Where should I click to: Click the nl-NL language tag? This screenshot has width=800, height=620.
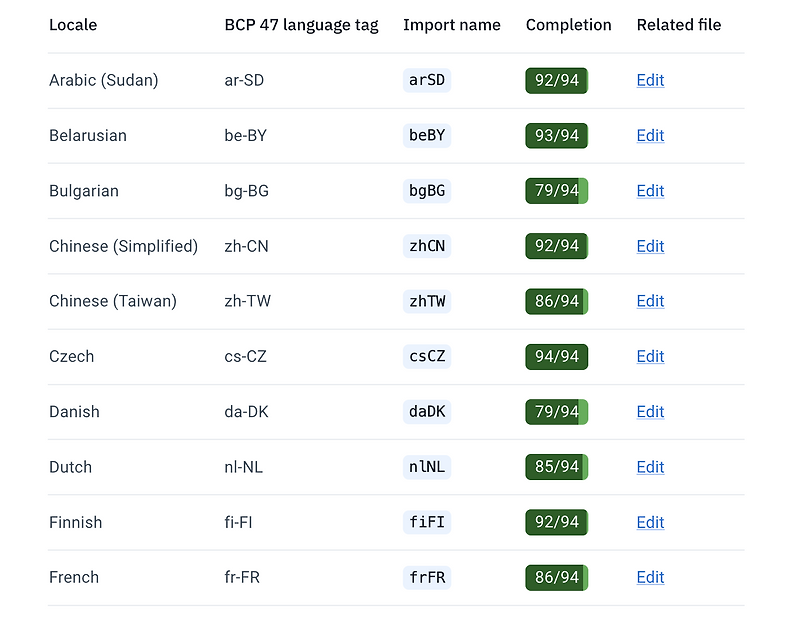point(243,467)
